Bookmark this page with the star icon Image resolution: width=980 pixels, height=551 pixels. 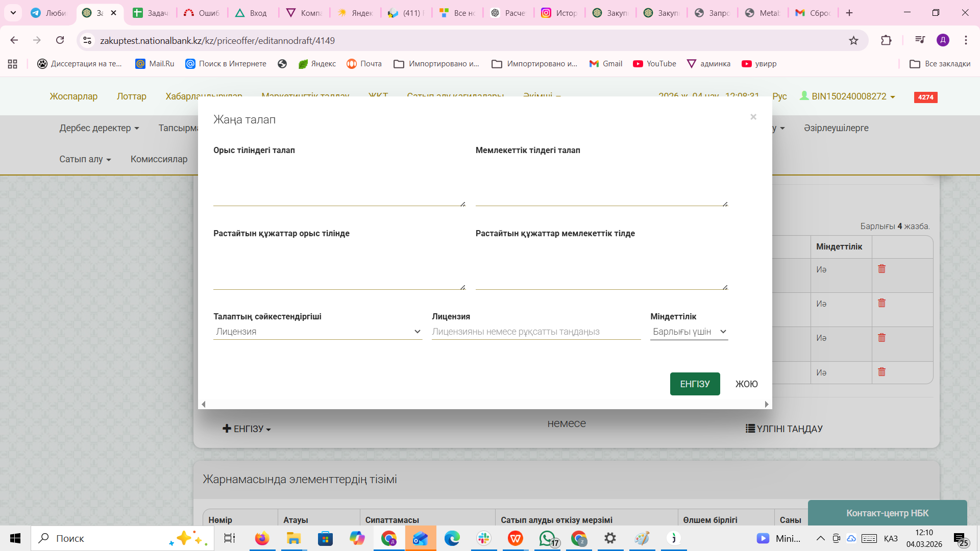[x=853, y=40]
